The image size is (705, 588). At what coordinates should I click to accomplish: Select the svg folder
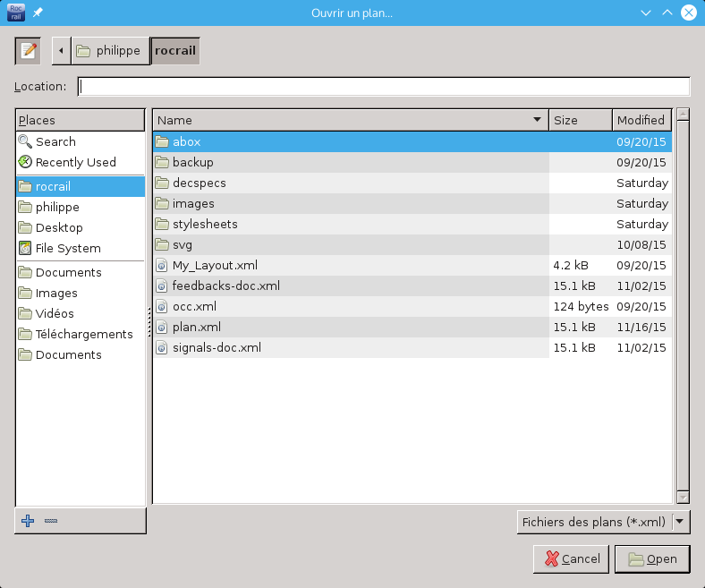click(182, 244)
